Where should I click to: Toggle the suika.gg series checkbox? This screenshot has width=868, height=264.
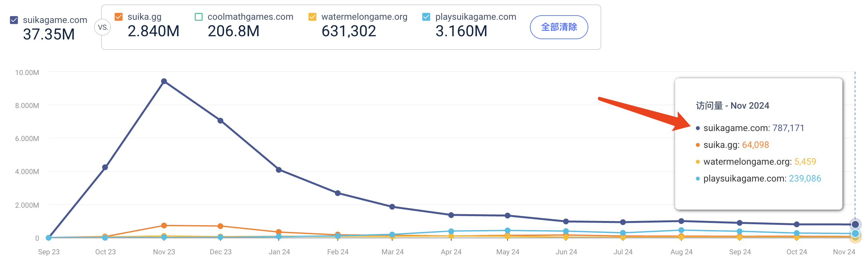tap(119, 17)
